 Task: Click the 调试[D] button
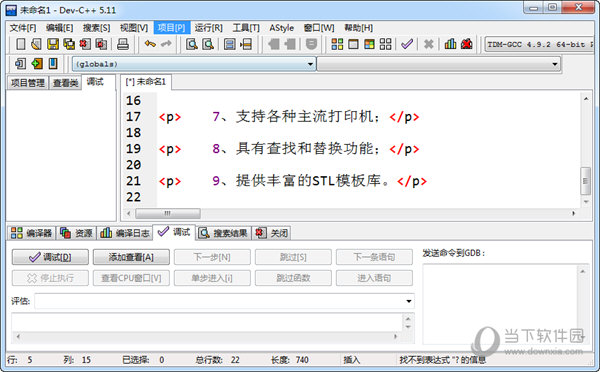point(50,257)
